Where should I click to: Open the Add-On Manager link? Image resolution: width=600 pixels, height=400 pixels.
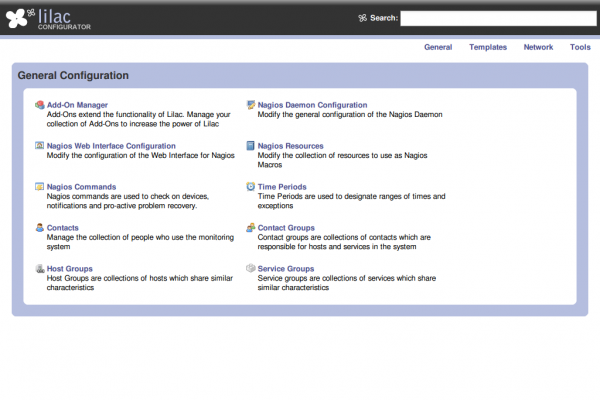77,105
